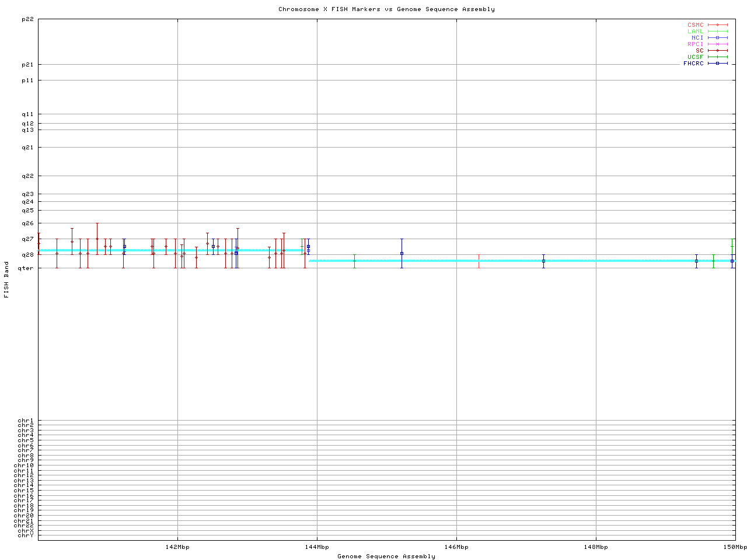Screen dimensions: 747x560
Task: Pick the UCSF legend marker sample
Action: [x=717, y=57]
